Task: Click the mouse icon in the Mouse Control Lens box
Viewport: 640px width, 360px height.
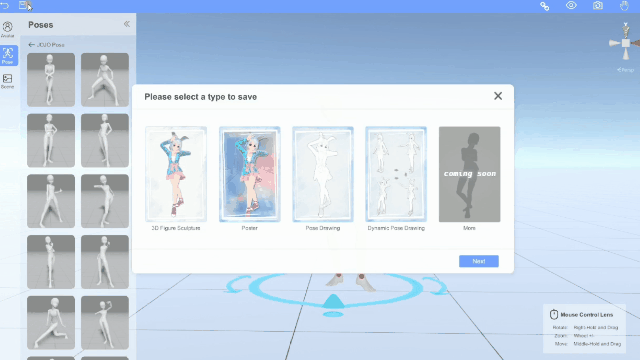Action: [553, 315]
